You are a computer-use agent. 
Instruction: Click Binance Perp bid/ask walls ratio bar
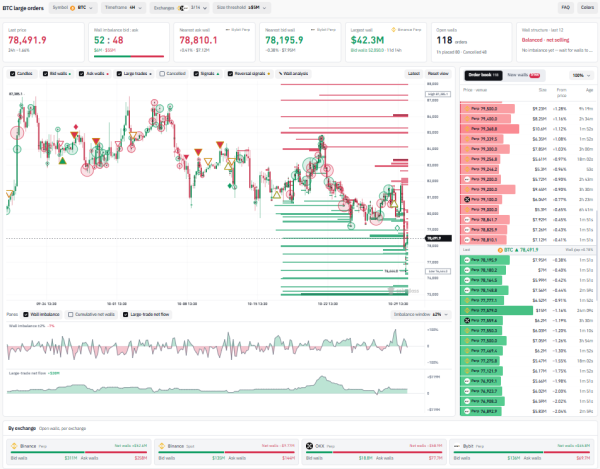[x=79, y=452]
